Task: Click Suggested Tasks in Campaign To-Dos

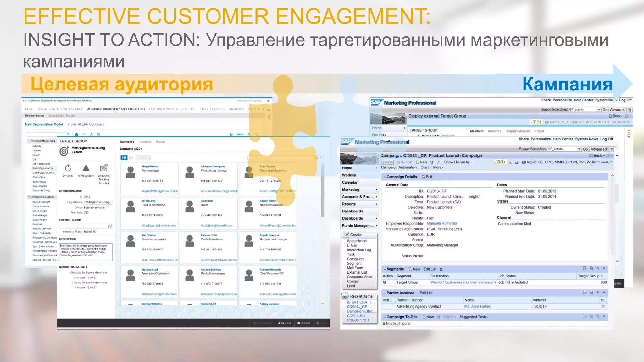Action: coord(474,317)
